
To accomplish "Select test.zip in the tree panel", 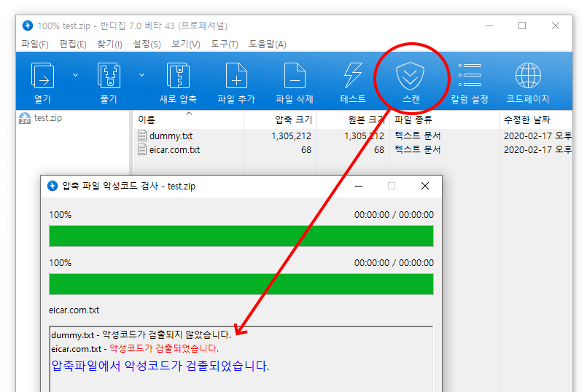I will pyautogui.click(x=48, y=118).
